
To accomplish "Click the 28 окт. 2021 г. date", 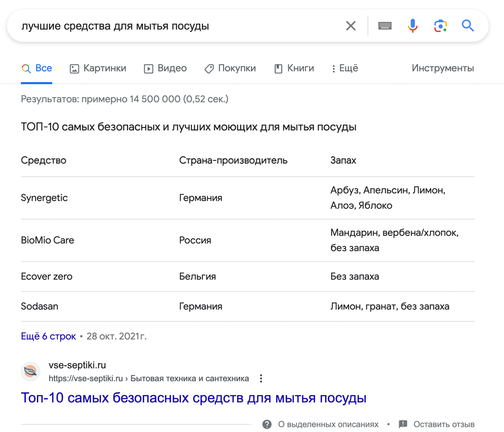I will (117, 336).
